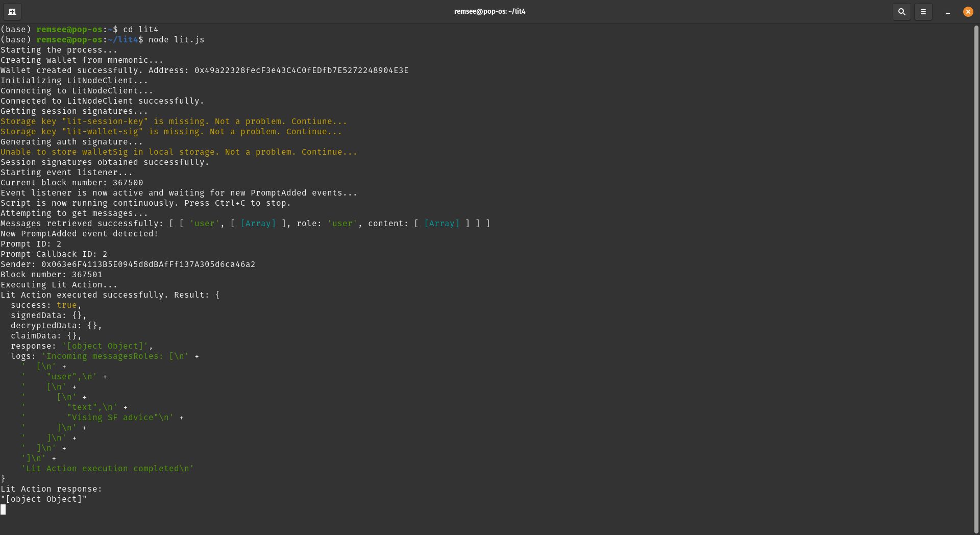This screenshot has width=980, height=535.
Task: Click 'Lit Action execution completed' log line
Action: (107, 469)
